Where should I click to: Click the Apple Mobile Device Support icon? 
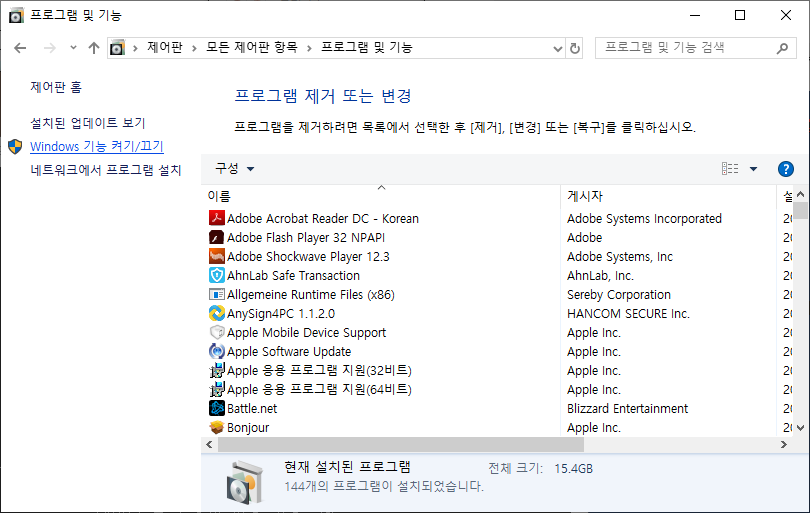216,332
